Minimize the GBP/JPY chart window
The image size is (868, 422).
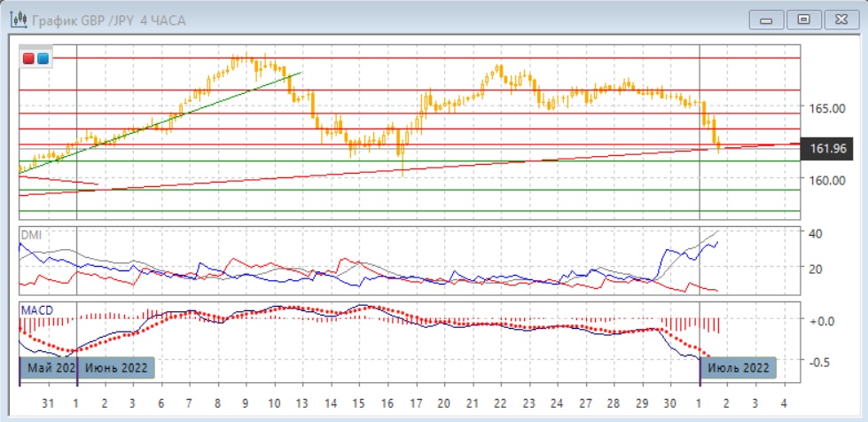768,19
